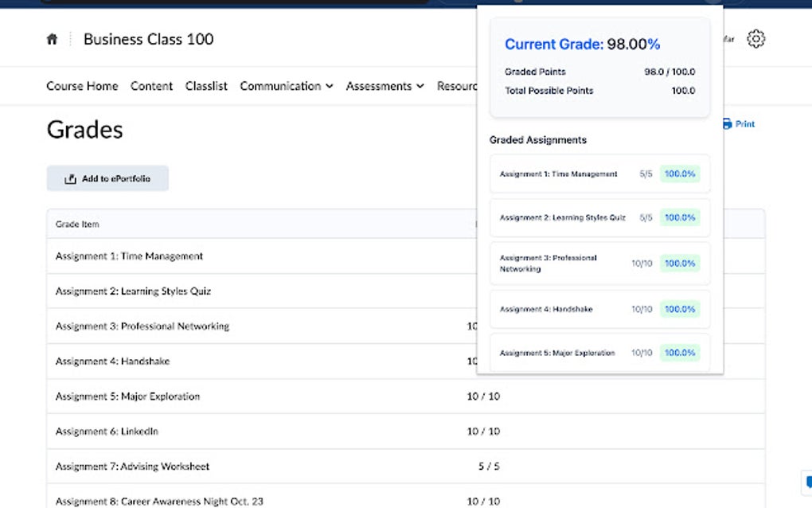This screenshot has height=508, width=812.
Task: Open the settings gear icon
Action: pyautogui.click(x=755, y=38)
